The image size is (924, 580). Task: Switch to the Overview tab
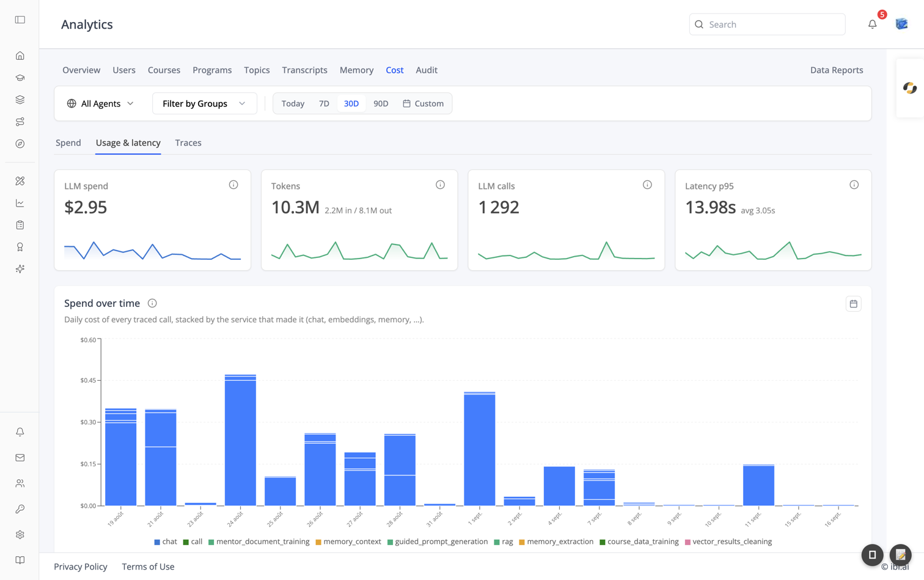[81, 70]
